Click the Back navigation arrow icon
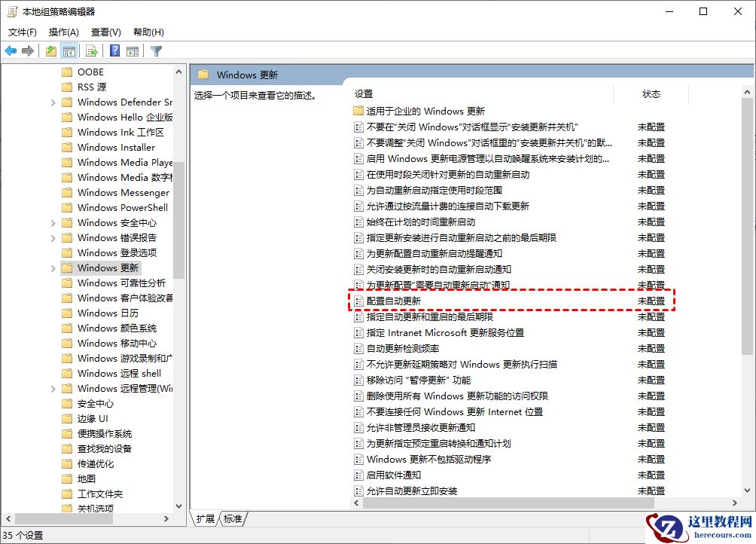Image resolution: width=756 pixels, height=544 pixels. click(x=11, y=50)
